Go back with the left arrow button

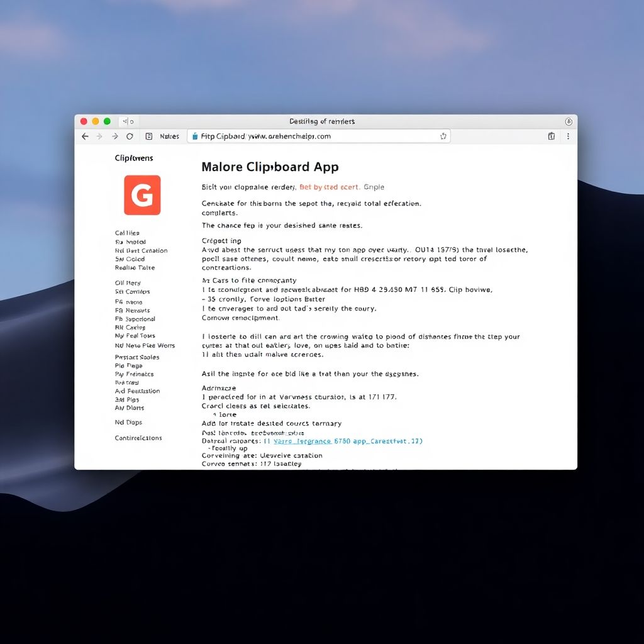point(85,136)
